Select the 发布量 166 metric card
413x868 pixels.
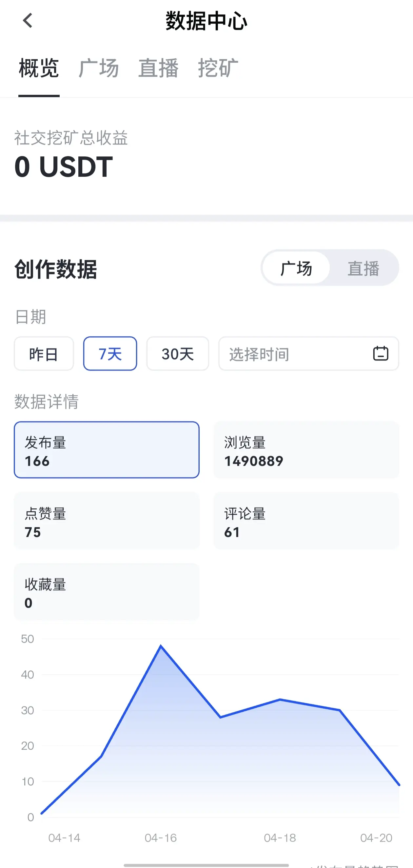[x=107, y=450]
